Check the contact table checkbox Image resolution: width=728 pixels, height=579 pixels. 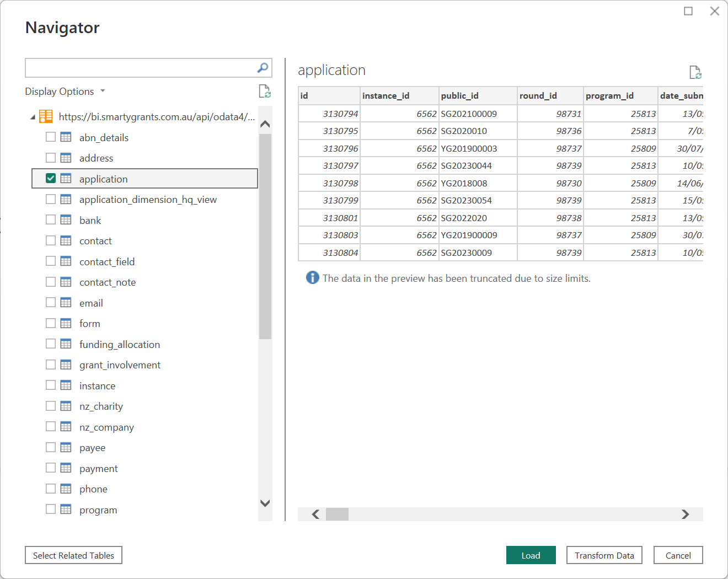[x=51, y=241]
